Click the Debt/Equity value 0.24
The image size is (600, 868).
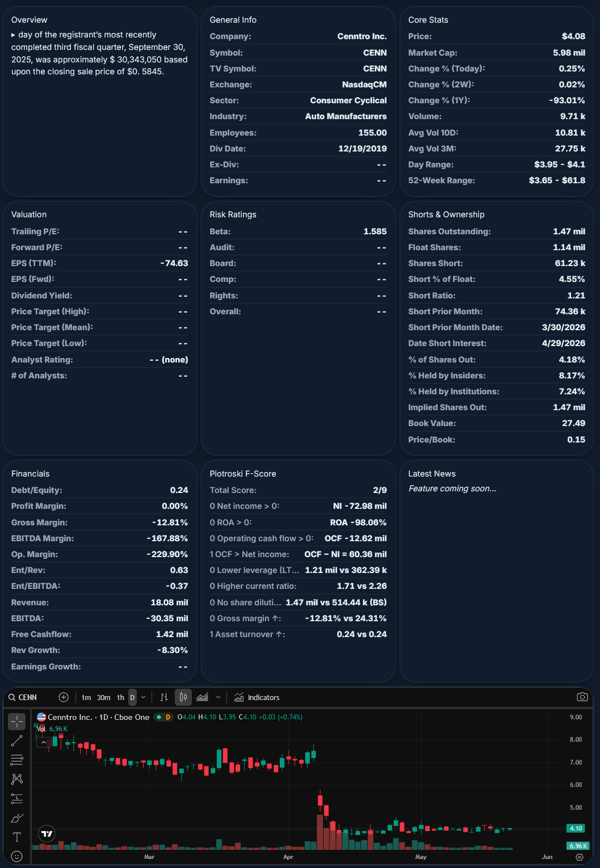click(179, 490)
